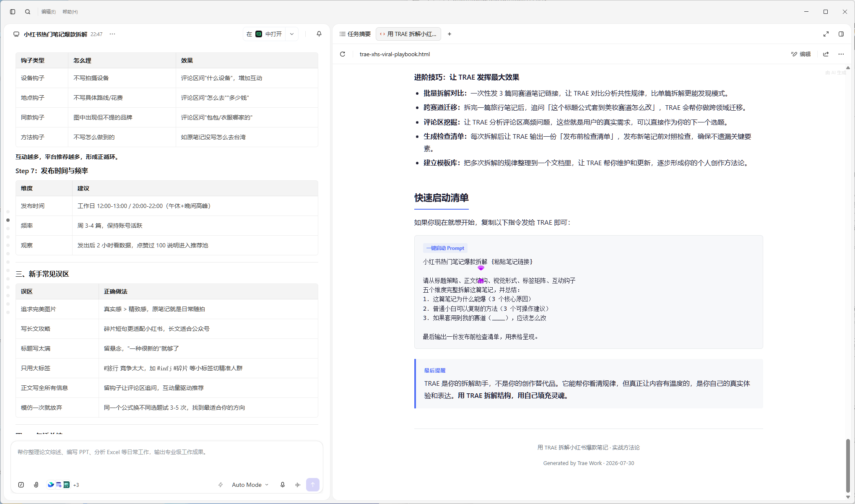This screenshot has width=855, height=504.
Task: Open the 编辑(E) menu
Action: point(49,12)
